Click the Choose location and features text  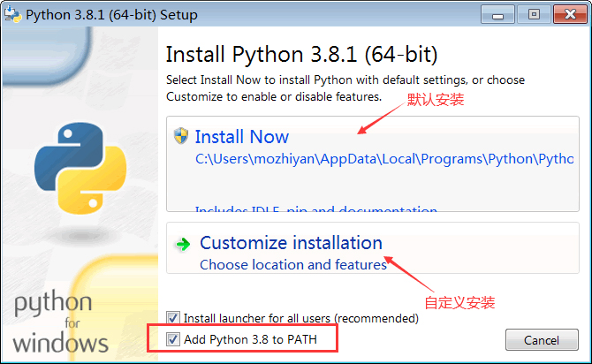pyautogui.click(x=292, y=264)
